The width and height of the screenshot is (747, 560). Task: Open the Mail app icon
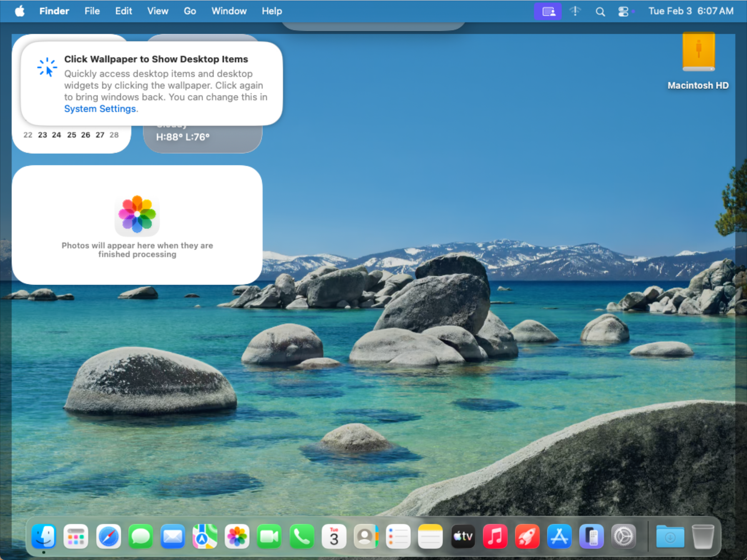tap(173, 537)
